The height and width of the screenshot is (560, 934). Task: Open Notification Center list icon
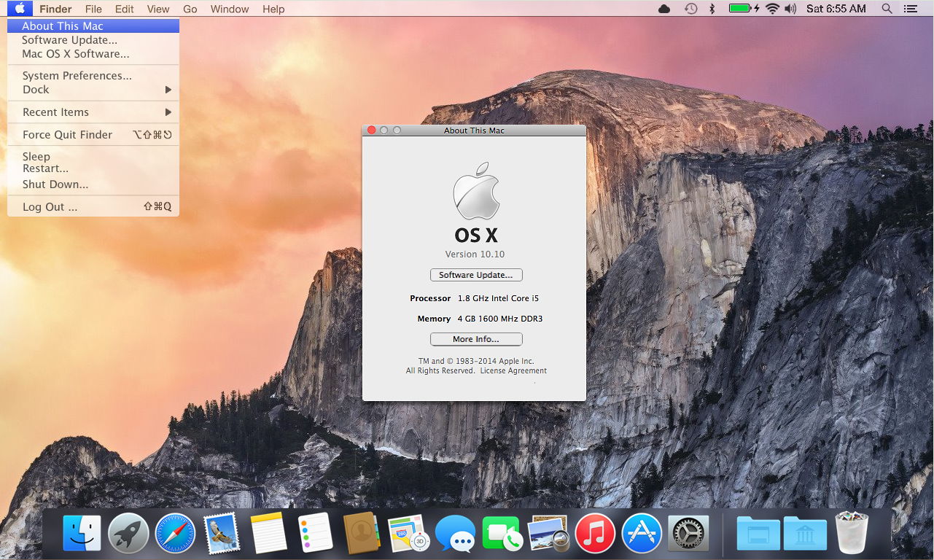[x=909, y=9]
